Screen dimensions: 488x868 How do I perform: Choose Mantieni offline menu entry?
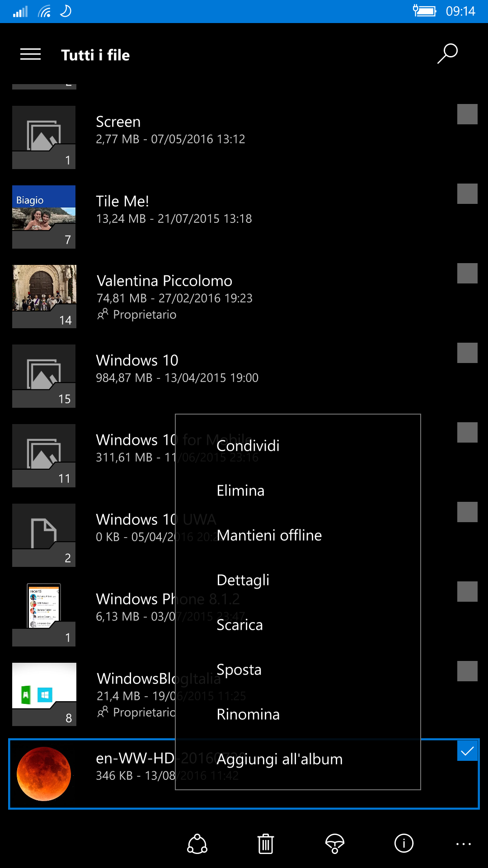(298, 535)
